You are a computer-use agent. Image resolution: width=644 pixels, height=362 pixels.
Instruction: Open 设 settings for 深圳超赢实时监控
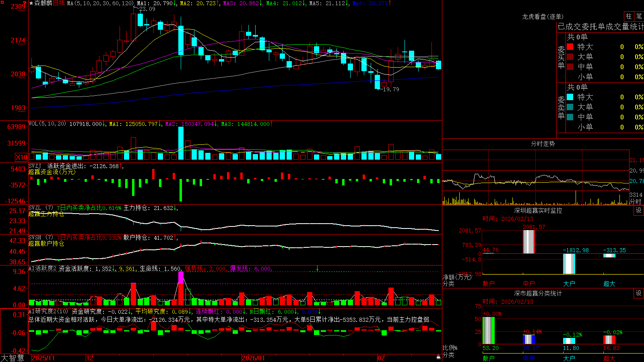coord(639,210)
